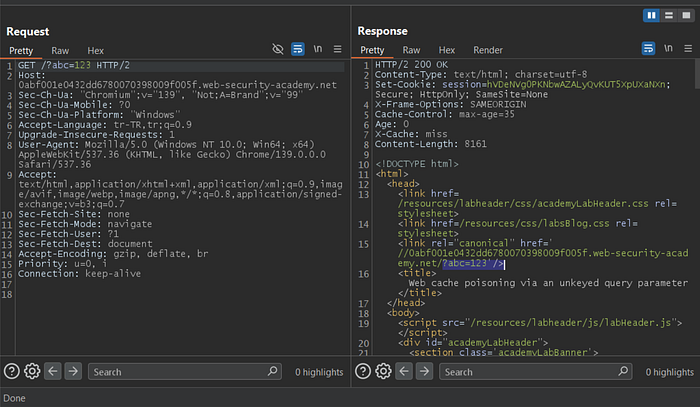Click the Accept-Encoding header line

(x=113, y=253)
